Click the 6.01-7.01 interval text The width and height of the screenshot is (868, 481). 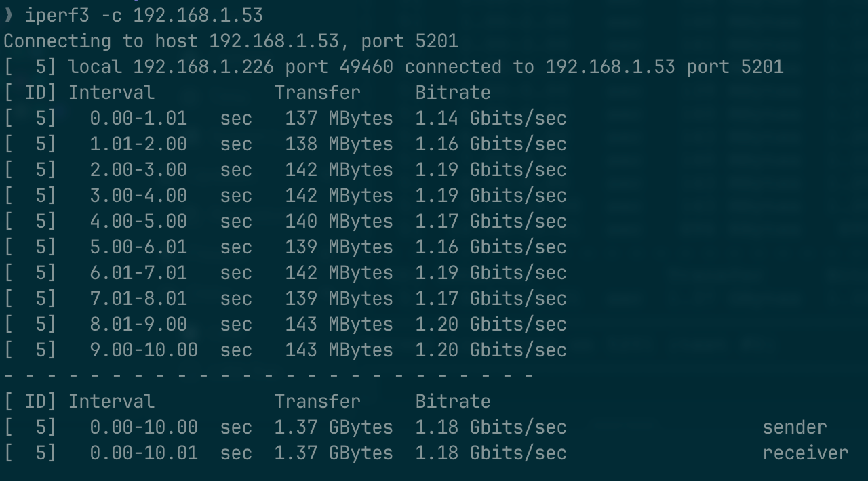point(138,272)
